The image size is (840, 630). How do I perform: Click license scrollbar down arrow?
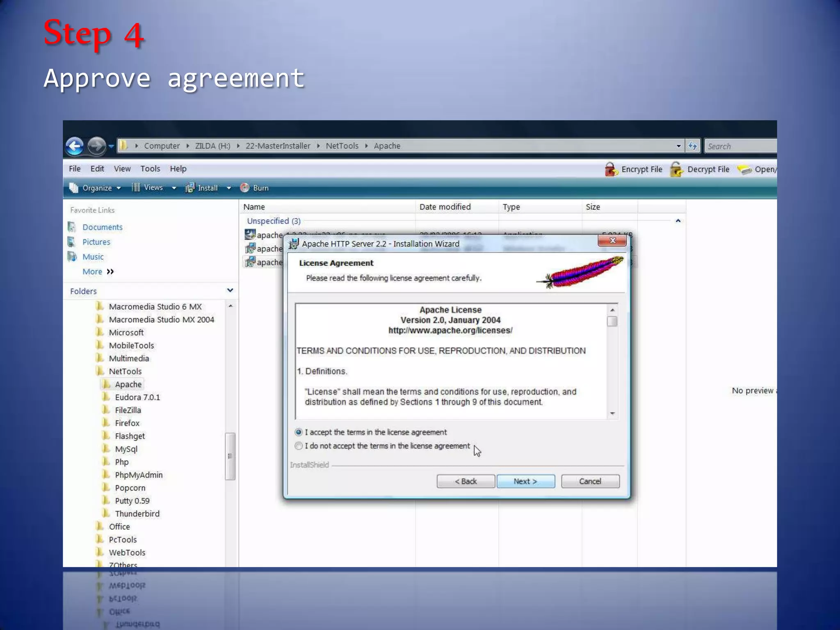(612, 413)
